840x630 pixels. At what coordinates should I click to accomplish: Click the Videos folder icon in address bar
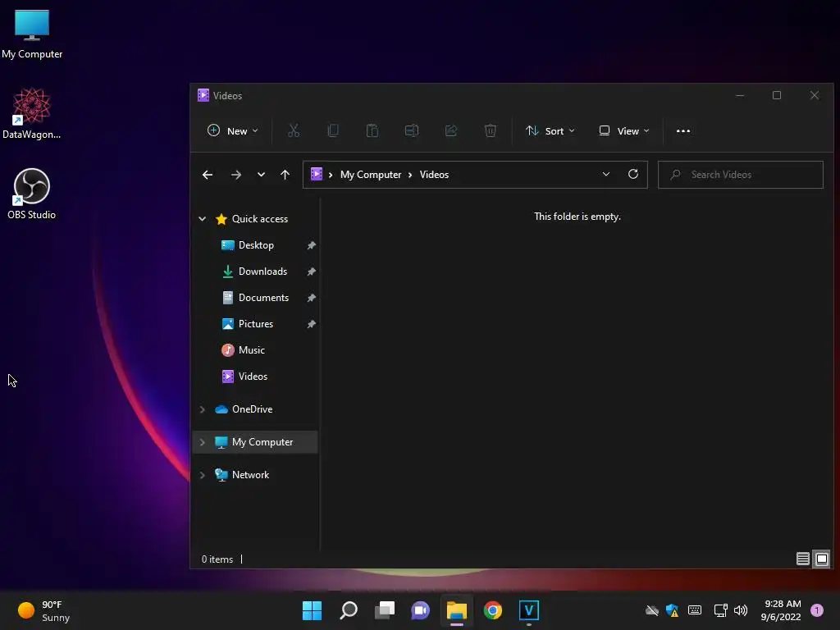pyautogui.click(x=317, y=174)
